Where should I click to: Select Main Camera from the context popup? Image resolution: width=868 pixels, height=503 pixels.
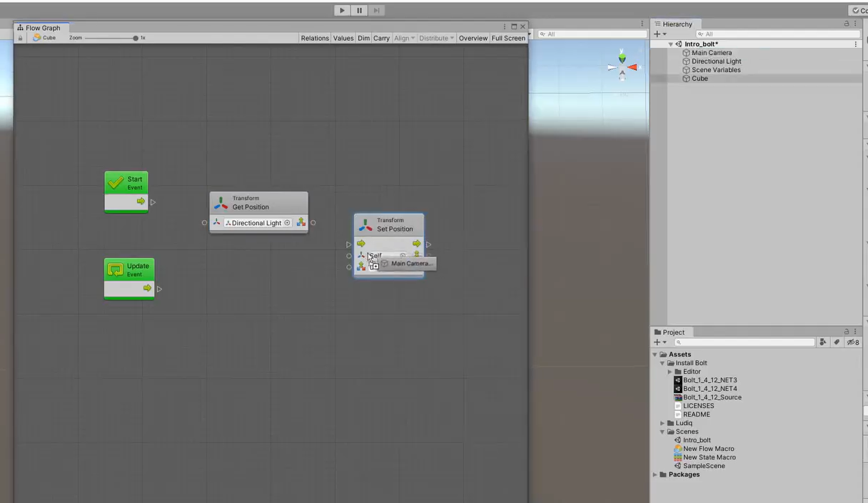coord(409,264)
